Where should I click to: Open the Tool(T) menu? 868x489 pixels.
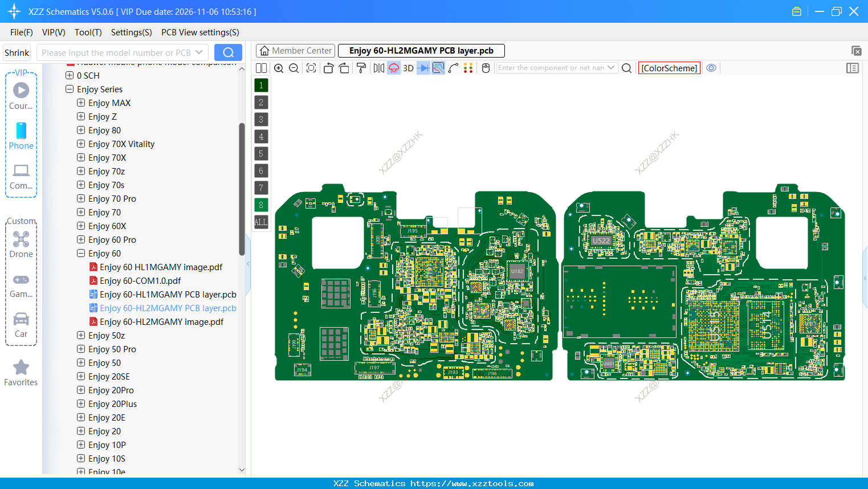coord(88,32)
